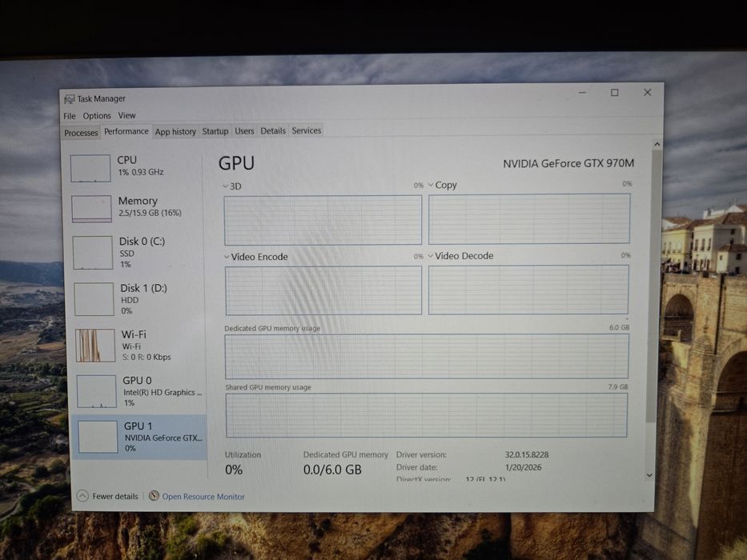747x560 pixels.
Task: Click the Dedicated GPU memory usage graph
Action: point(427,356)
